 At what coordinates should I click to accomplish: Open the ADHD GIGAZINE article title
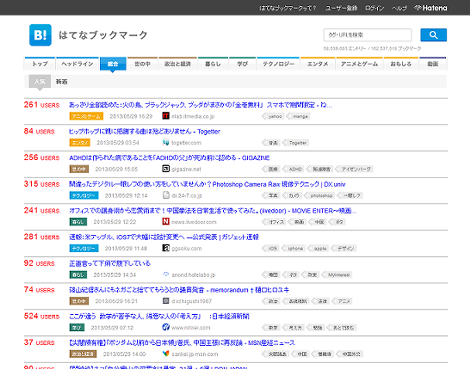[169, 158]
